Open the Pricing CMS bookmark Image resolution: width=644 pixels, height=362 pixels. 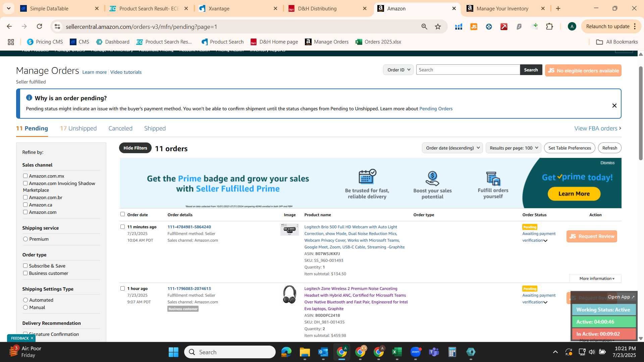(x=45, y=42)
